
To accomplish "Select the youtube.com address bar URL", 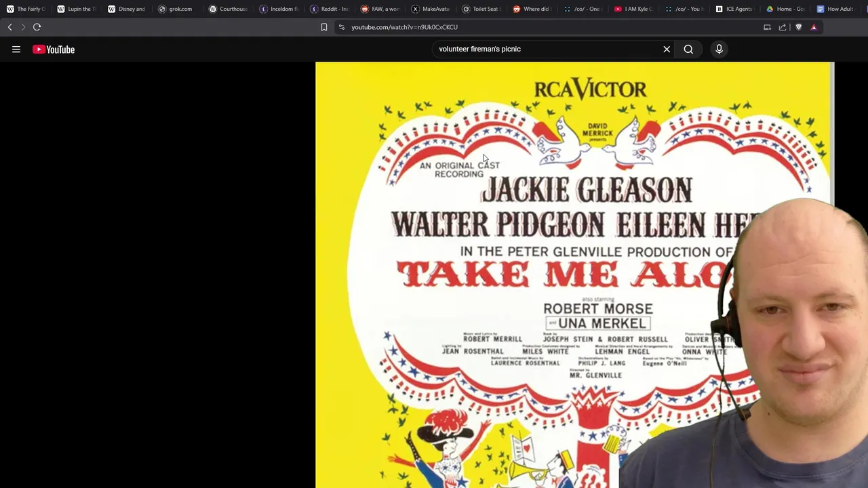I will coord(404,27).
